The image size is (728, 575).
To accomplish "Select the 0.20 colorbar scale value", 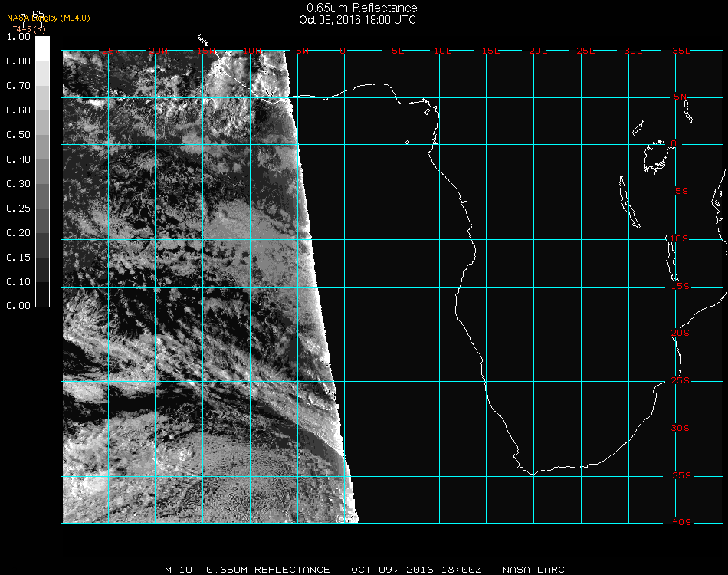I will (x=18, y=233).
